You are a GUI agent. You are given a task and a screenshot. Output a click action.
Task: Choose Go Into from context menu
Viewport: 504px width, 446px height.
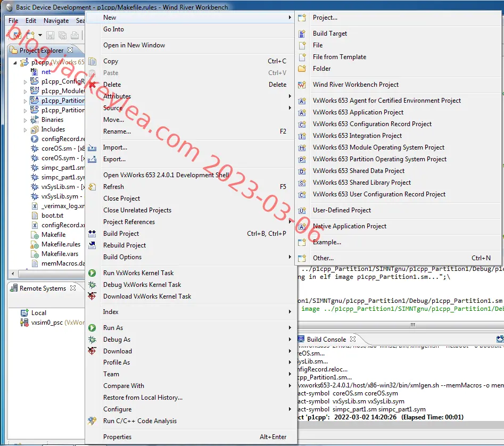pos(197,29)
